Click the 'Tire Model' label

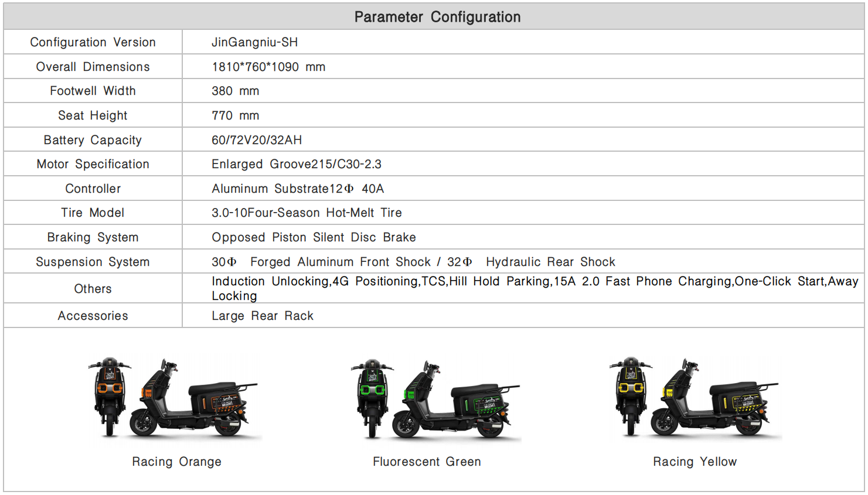(x=93, y=213)
